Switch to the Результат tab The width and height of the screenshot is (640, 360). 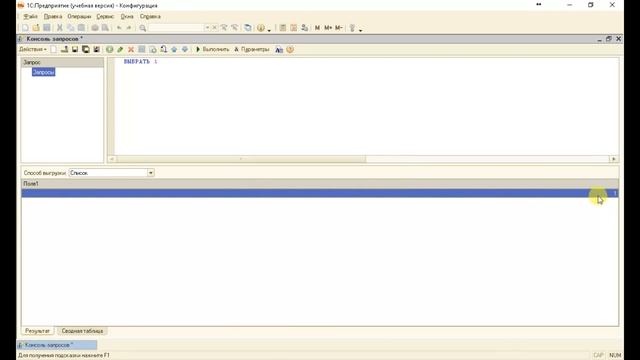(37, 331)
